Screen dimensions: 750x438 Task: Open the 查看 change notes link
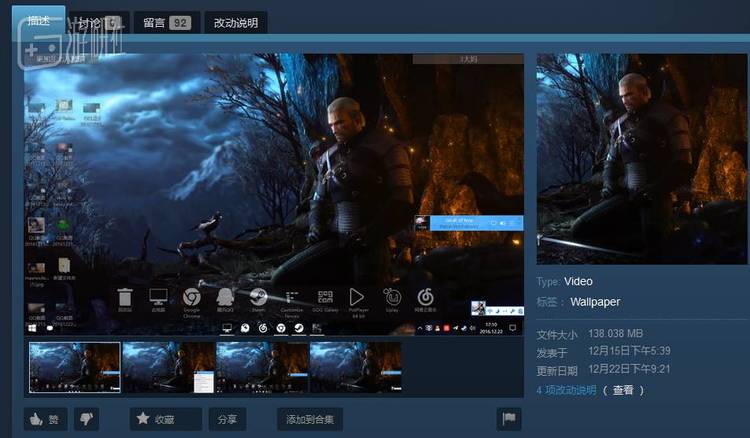[x=622, y=390]
